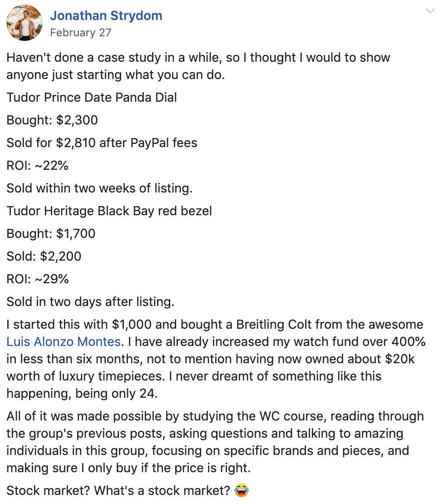Select 'Tudor Heritage Black Bay red bezel' line
This screenshot has width=444, height=504.
point(109,211)
